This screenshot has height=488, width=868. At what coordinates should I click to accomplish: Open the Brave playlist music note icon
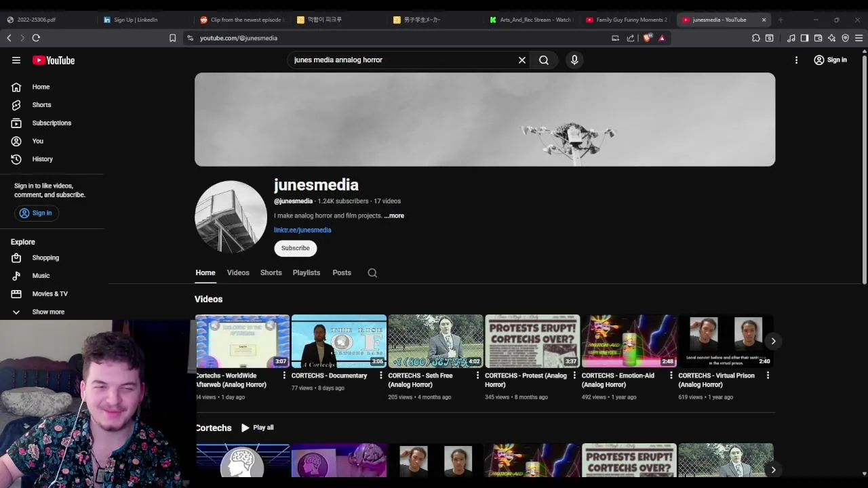[x=791, y=38]
